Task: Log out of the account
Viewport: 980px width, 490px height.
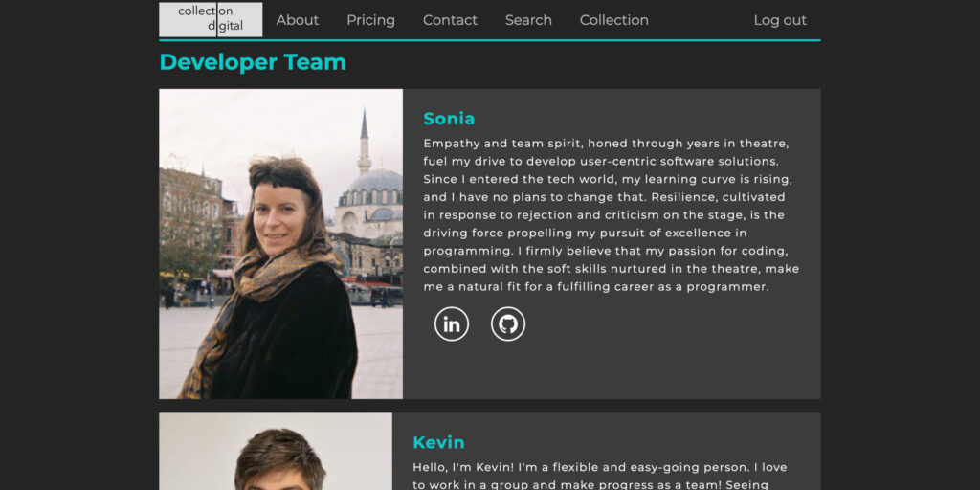Action: pyautogui.click(x=780, y=20)
